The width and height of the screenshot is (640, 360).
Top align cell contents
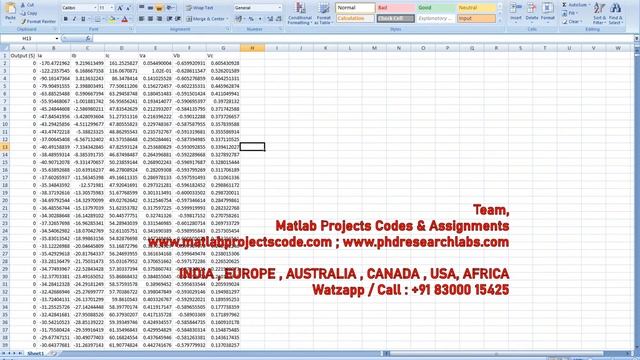[x=142, y=8]
